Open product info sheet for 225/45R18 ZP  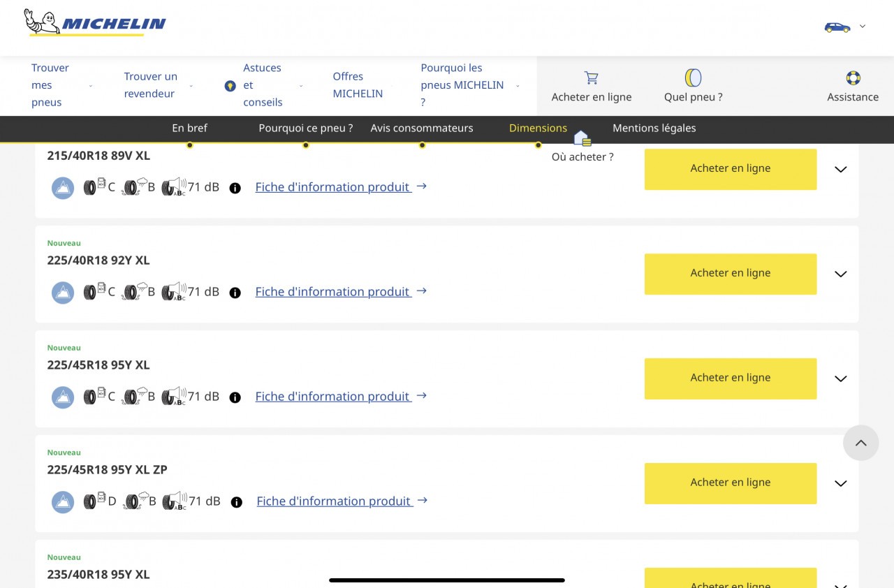(342, 501)
